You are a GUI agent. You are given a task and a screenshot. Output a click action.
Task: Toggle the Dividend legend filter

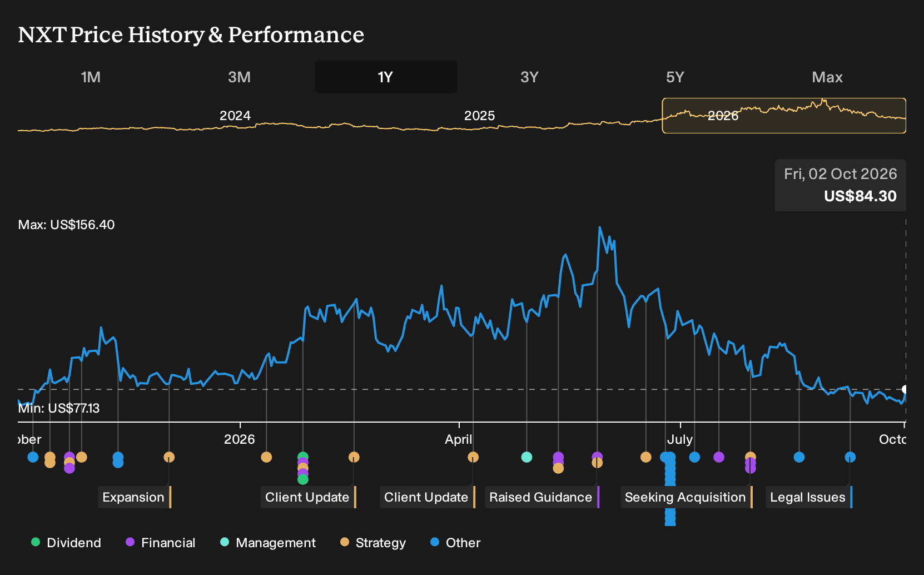(66, 543)
